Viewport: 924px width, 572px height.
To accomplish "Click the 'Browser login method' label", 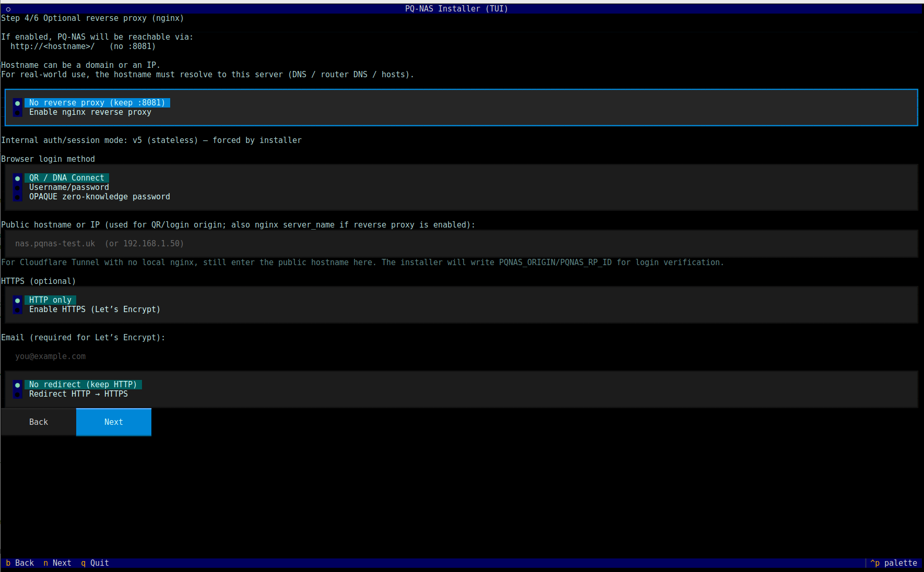I will [48, 159].
